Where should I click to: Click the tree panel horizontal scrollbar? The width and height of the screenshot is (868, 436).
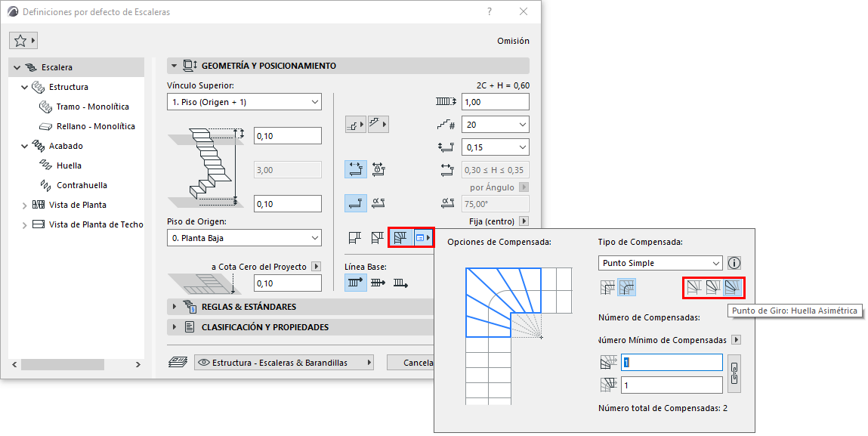(63, 364)
